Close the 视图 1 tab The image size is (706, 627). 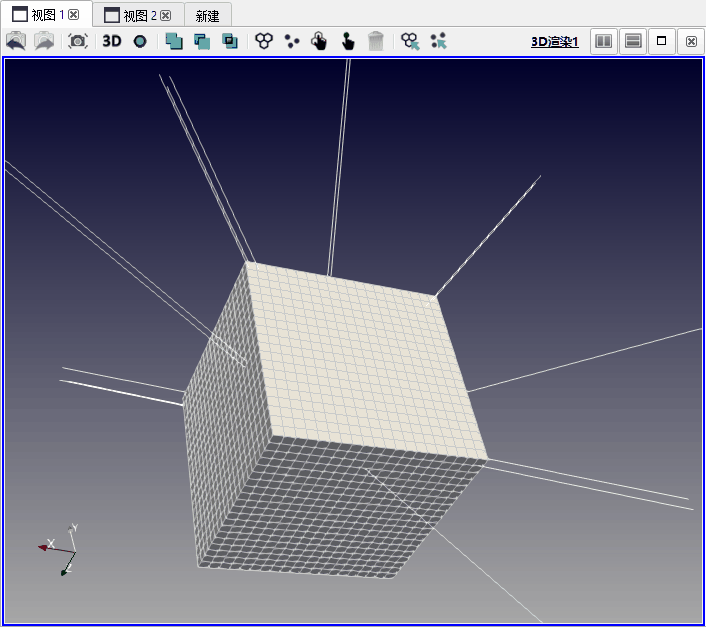[x=73, y=15]
